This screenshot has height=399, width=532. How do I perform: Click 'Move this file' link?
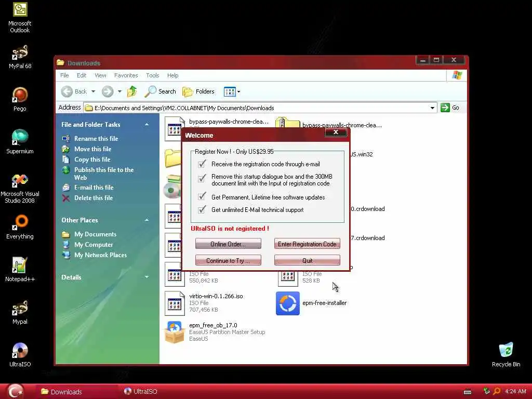(92, 149)
